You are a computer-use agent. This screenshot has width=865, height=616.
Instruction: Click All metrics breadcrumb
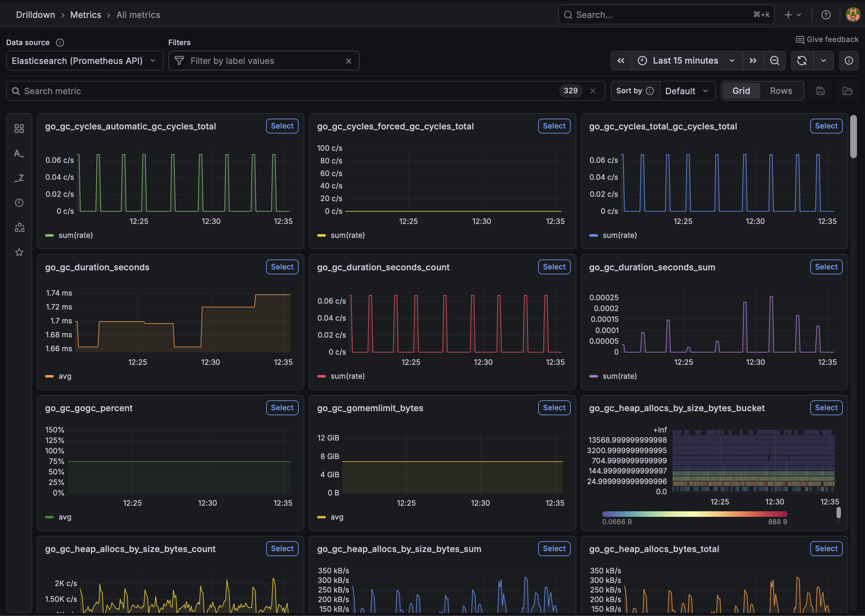[138, 15]
